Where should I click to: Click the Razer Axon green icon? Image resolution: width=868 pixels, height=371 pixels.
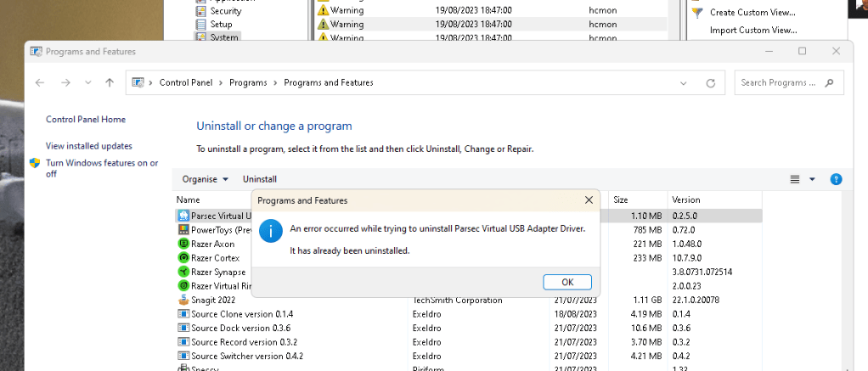[x=183, y=244]
